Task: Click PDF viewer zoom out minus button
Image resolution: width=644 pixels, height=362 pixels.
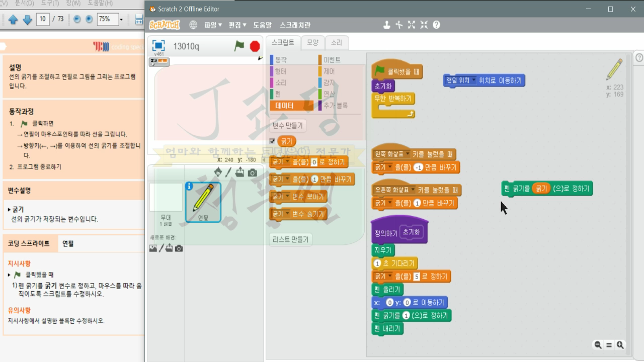Action: [x=77, y=19]
